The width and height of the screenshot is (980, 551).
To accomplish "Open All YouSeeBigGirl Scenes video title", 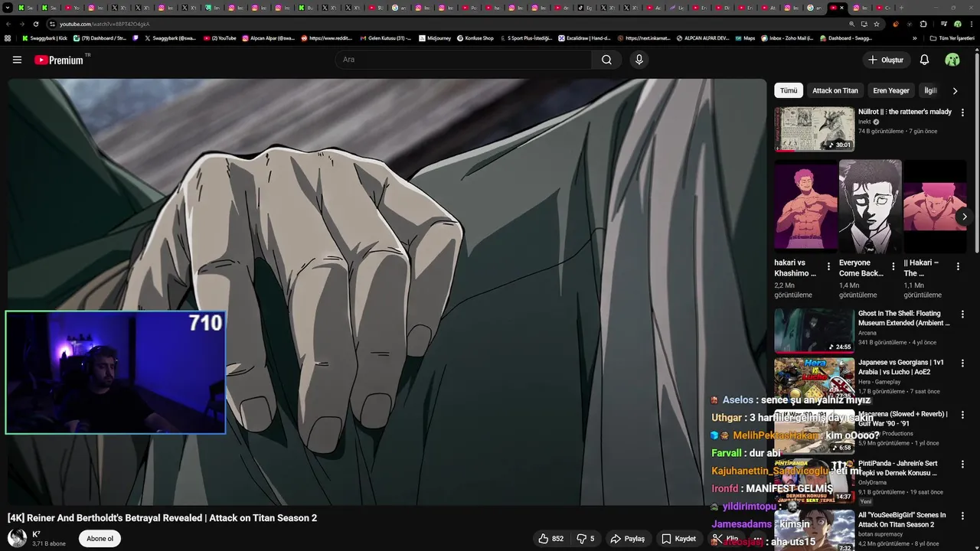I will [902, 520].
